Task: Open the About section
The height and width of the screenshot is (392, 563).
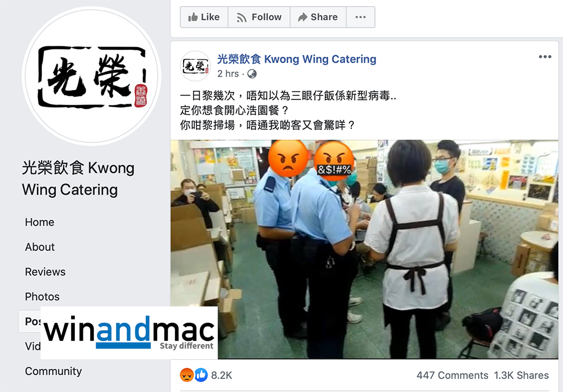Action: [40, 247]
